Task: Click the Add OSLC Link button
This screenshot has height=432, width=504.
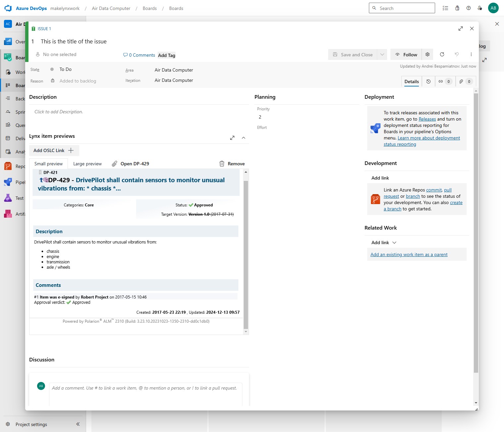Action: [x=54, y=150]
